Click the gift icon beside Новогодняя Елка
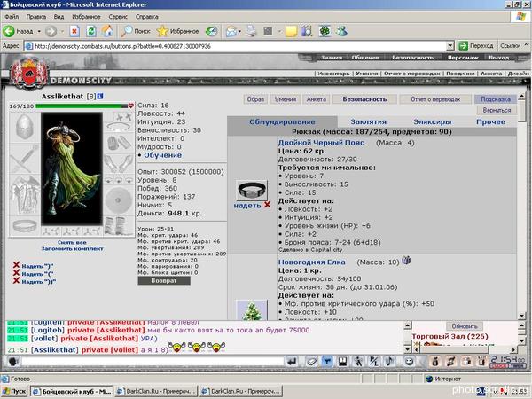 (406, 260)
